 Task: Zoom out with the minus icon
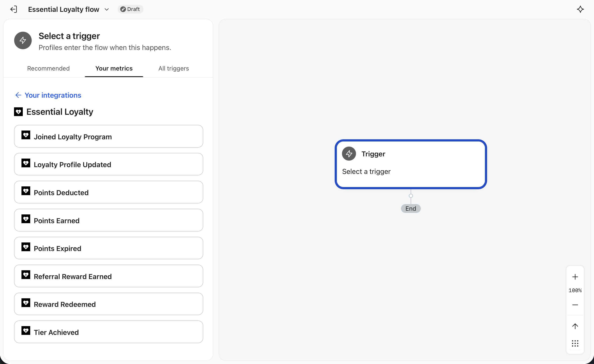pos(575,305)
